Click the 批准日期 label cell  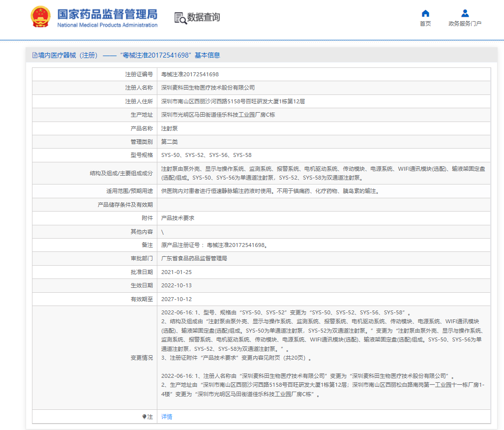pos(94,272)
